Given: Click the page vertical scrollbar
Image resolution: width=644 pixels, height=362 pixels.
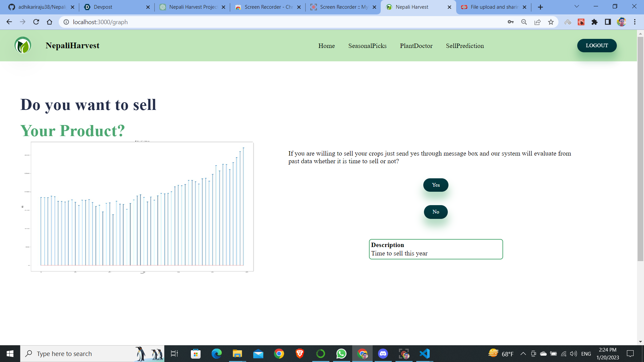Looking at the screenshot, I should pos(640,147).
